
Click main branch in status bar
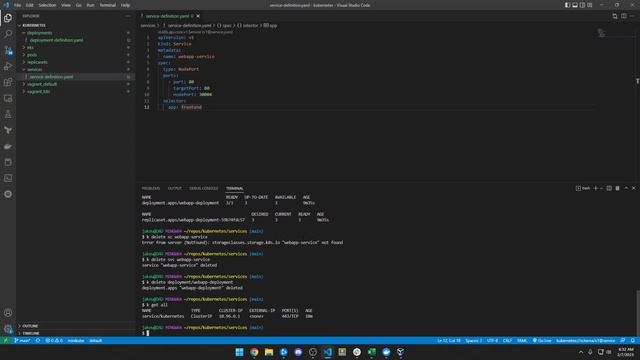pyautogui.click(x=22, y=340)
